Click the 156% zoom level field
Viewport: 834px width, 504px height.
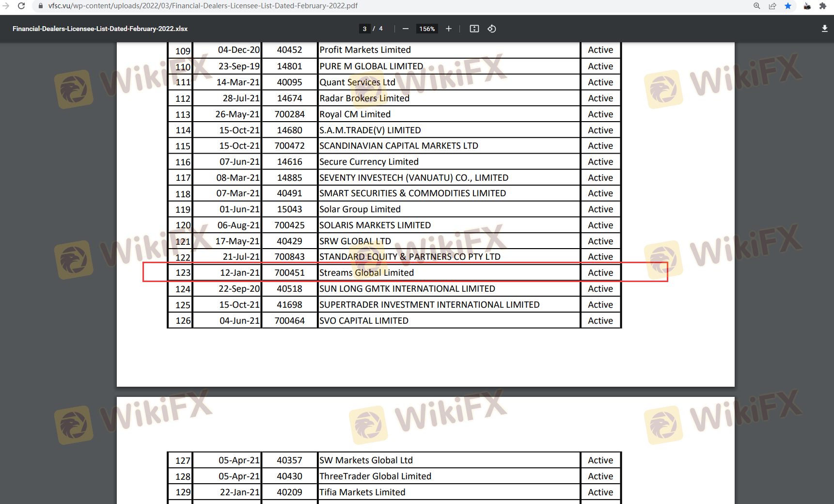(427, 29)
